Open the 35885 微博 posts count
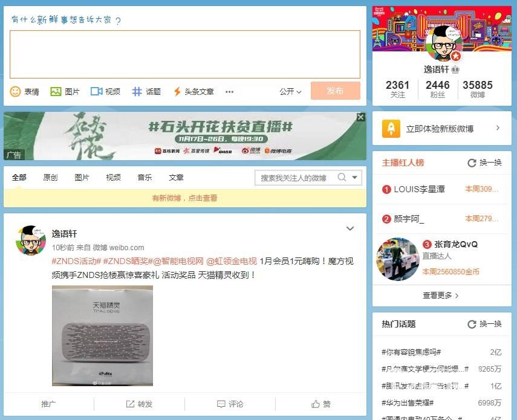This screenshot has height=420, width=517. click(x=478, y=89)
